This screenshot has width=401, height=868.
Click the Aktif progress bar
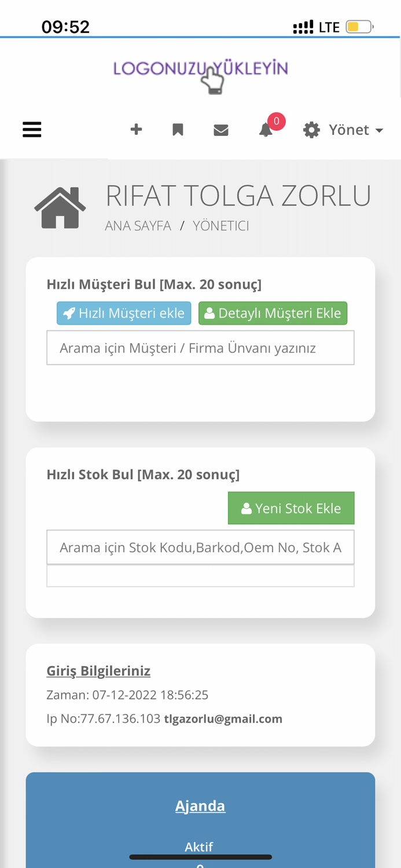pyautogui.click(x=200, y=856)
